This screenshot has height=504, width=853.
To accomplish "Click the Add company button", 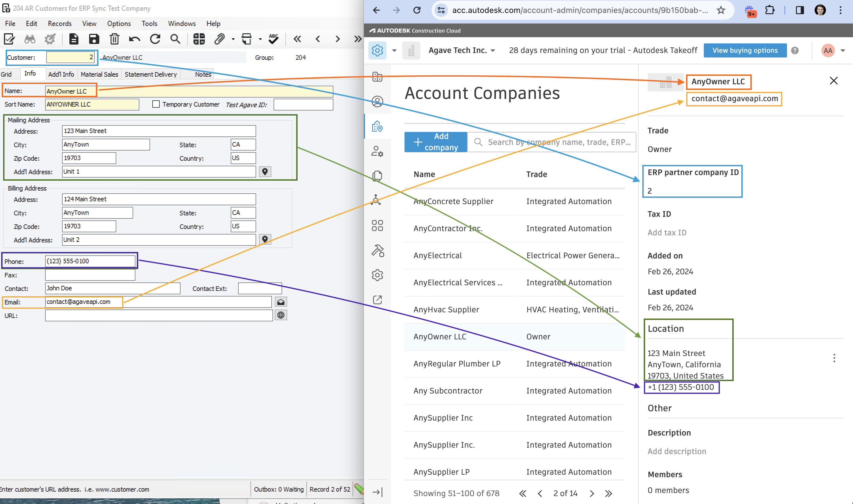I will [436, 142].
